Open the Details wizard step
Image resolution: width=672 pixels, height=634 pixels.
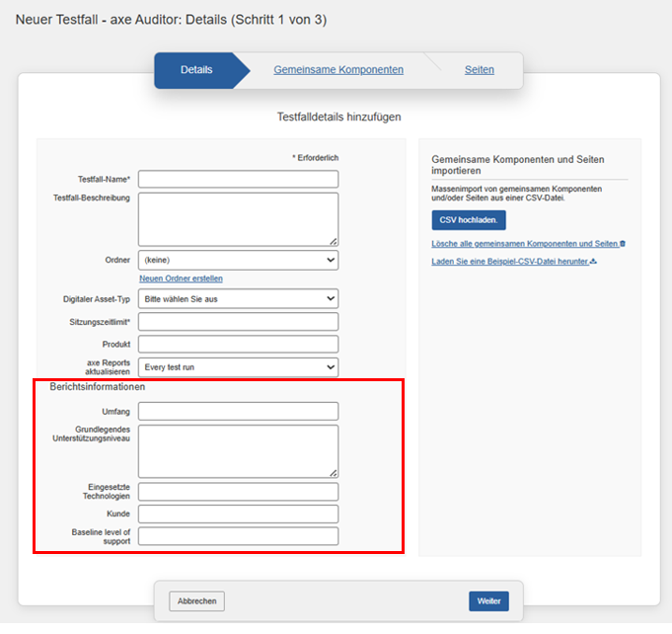(196, 70)
